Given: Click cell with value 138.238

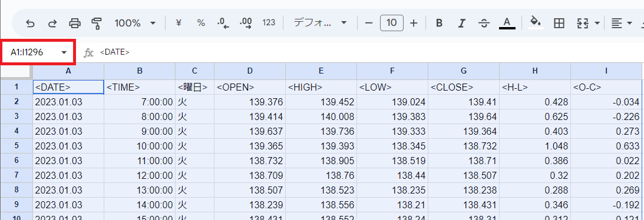Looking at the screenshot, I should [464, 190].
